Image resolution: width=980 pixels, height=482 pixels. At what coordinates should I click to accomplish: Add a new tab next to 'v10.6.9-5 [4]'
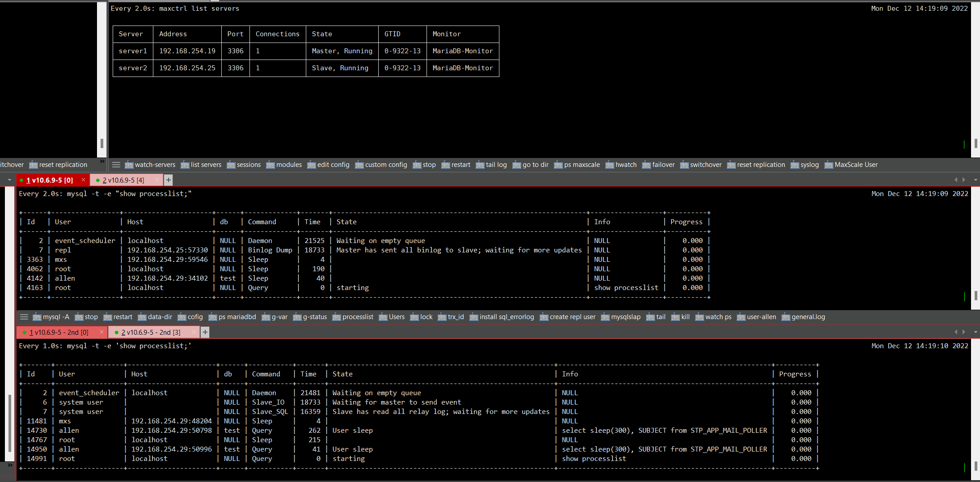pyautogui.click(x=169, y=180)
